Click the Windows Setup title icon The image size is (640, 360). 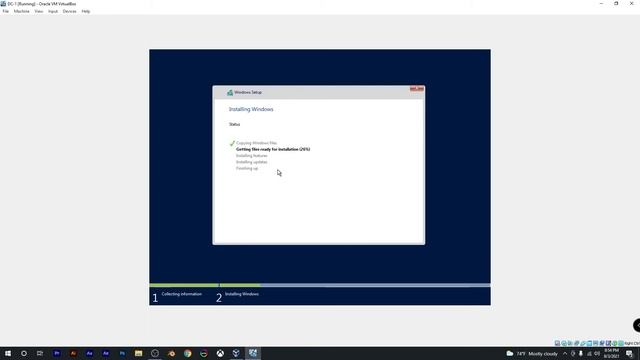(230, 93)
